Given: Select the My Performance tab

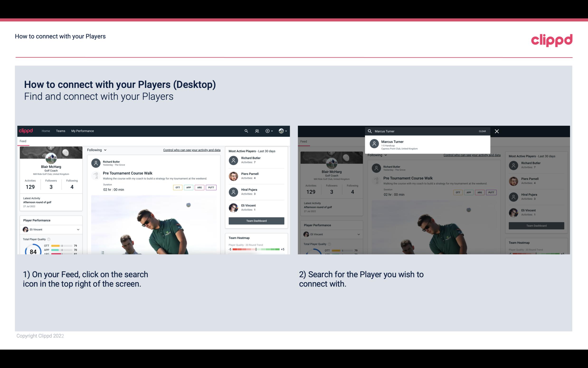Looking at the screenshot, I should [83, 131].
